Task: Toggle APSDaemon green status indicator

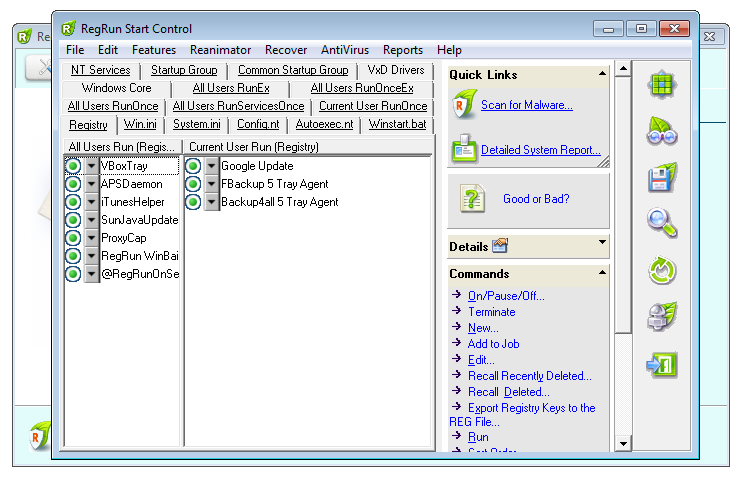Action: click(73, 184)
